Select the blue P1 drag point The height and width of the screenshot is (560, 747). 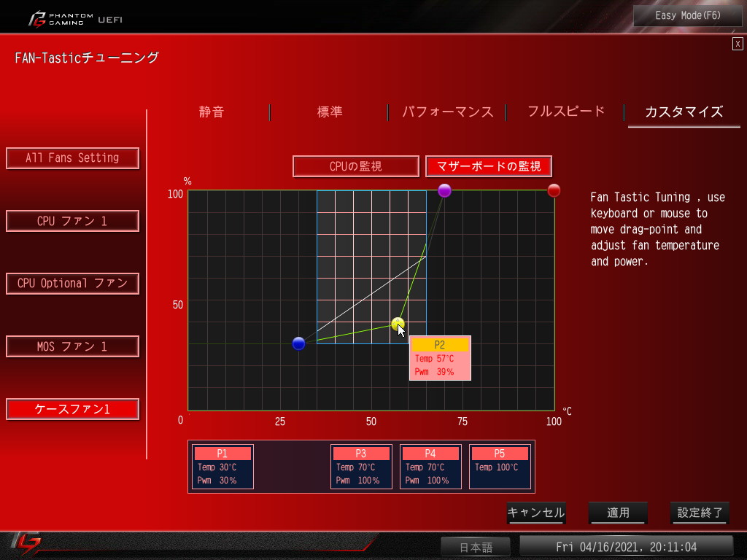[x=298, y=343]
